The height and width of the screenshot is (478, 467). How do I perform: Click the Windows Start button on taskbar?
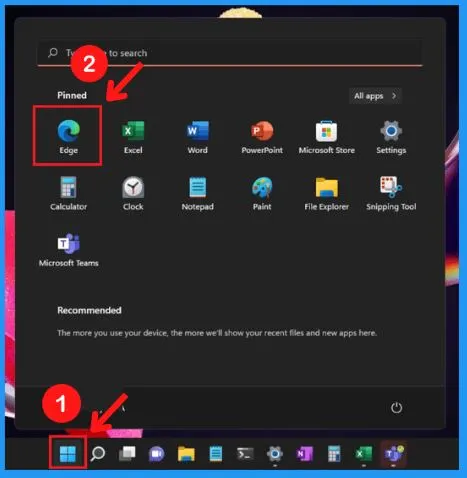[x=68, y=454]
